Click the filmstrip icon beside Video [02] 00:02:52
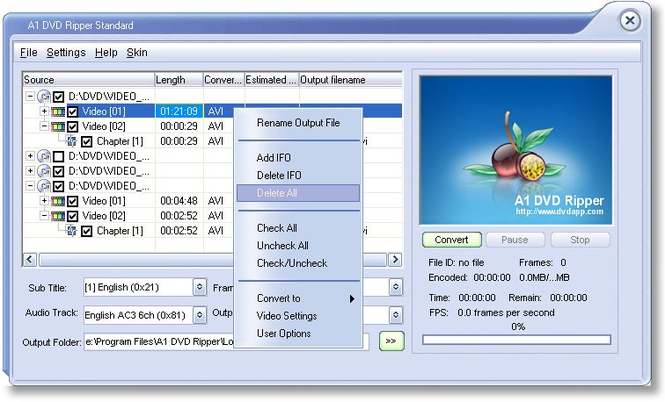Screen dimensions: 665x402 point(58,216)
